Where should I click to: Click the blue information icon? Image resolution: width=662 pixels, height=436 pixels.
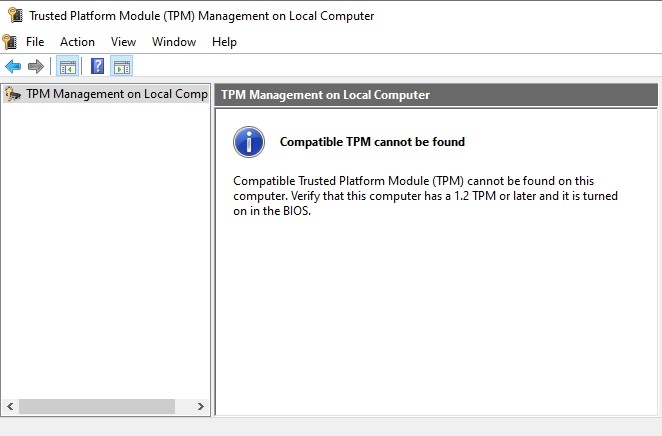click(x=249, y=142)
